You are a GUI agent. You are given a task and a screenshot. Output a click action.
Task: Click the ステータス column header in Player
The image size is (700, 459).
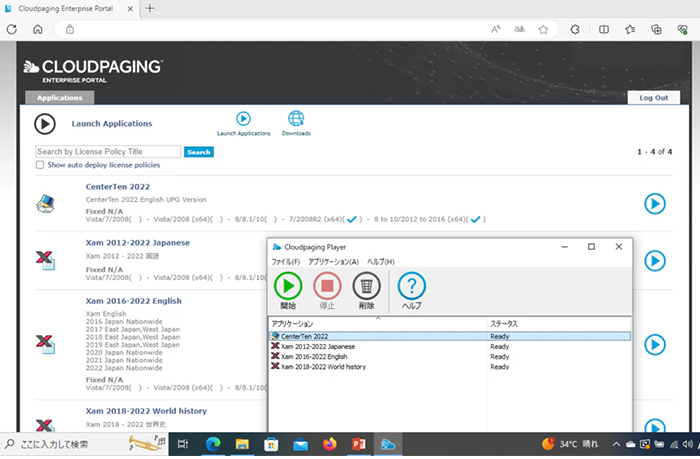(x=559, y=324)
